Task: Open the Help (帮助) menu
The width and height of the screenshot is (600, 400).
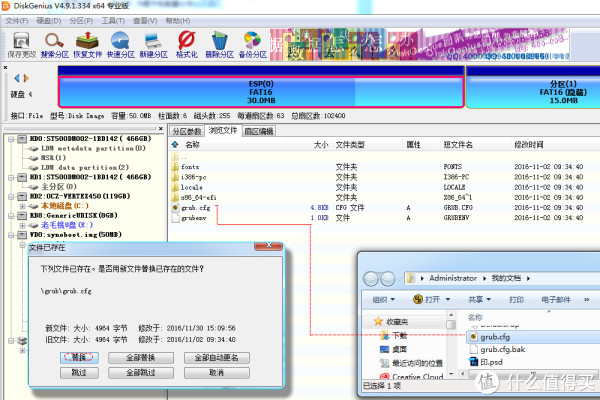Action: 178,21
